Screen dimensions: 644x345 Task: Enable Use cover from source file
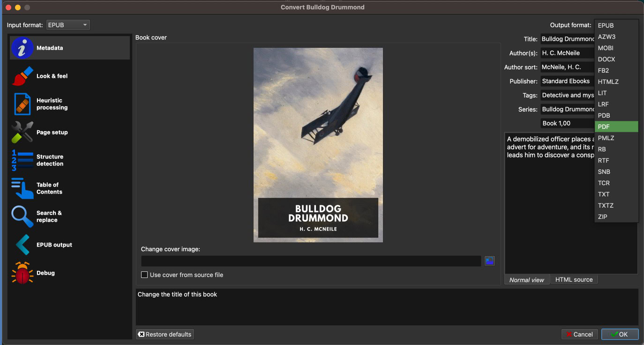pyautogui.click(x=145, y=275)
